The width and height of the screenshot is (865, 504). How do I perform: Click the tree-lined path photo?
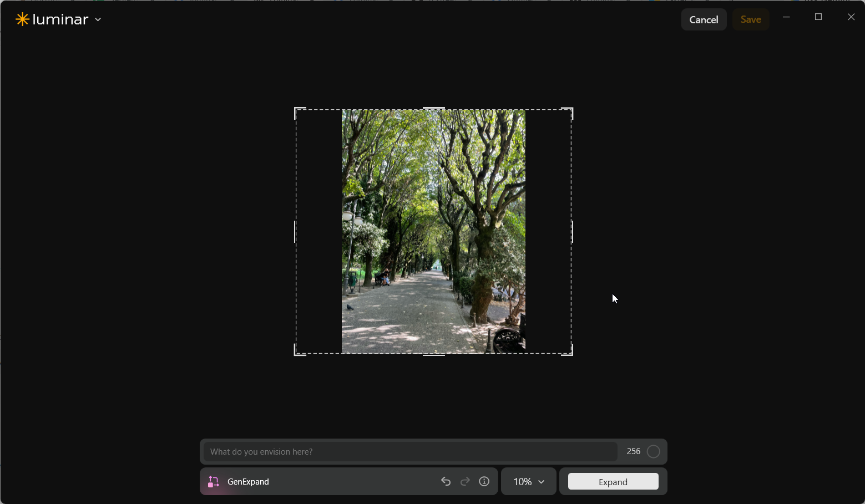click(433, 231)
